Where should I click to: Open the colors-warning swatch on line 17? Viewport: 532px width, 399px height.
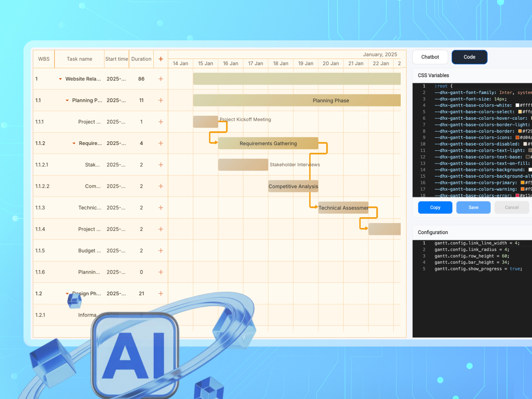click(x=523, y=189)
